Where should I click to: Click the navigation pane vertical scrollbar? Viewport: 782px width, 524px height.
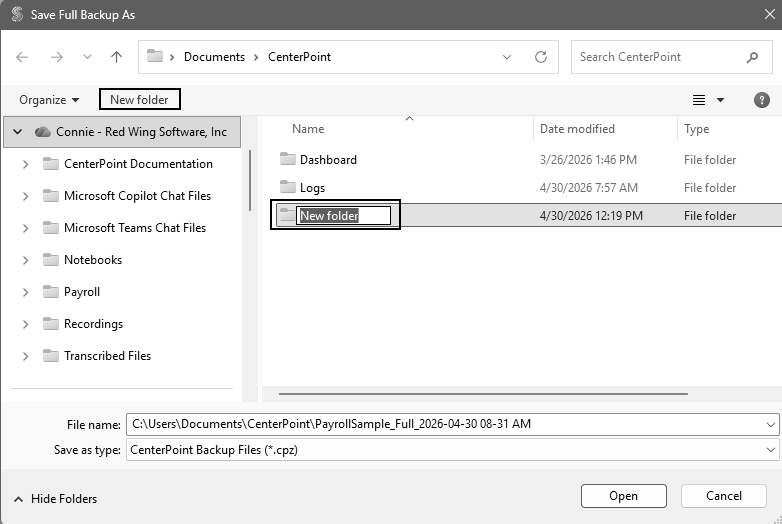click(249, 180)
